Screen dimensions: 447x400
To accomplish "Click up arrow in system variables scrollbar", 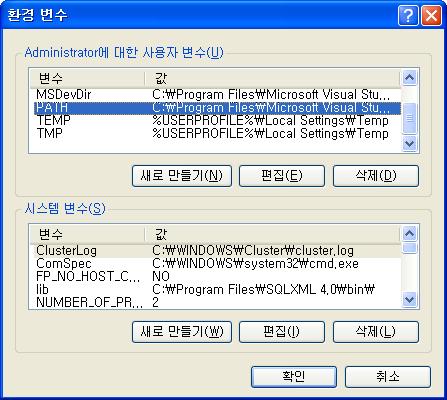I will 409,234.
